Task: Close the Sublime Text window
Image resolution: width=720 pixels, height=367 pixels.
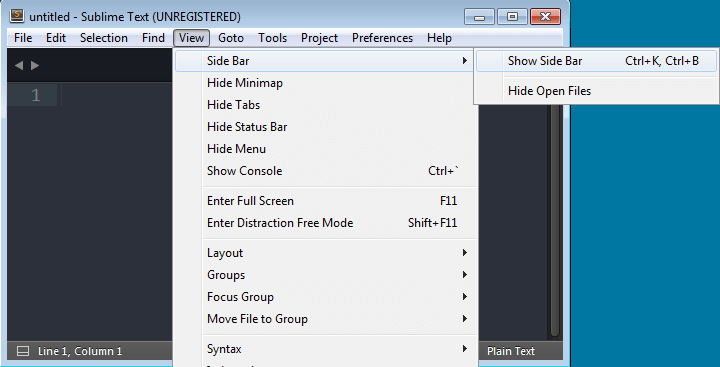Action: [x=546, y=17]
